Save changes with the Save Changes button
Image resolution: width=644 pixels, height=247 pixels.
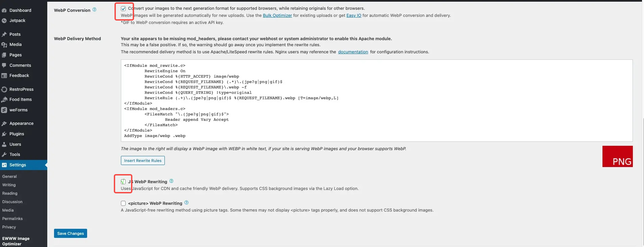(70, 233)
